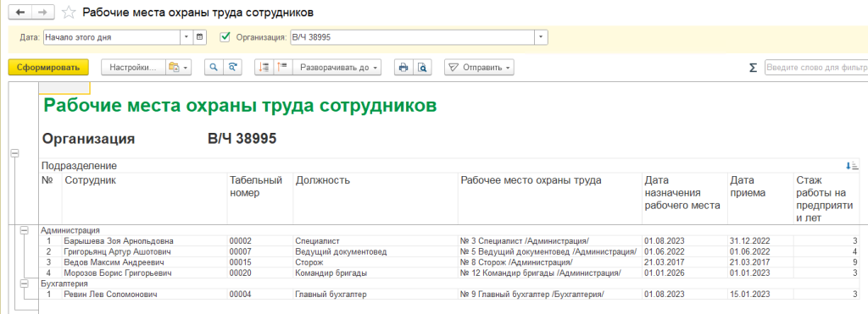Select the cell Ведов Максим Андреевич
Viewport: 868px width, 314px height.
coord(145,262)
